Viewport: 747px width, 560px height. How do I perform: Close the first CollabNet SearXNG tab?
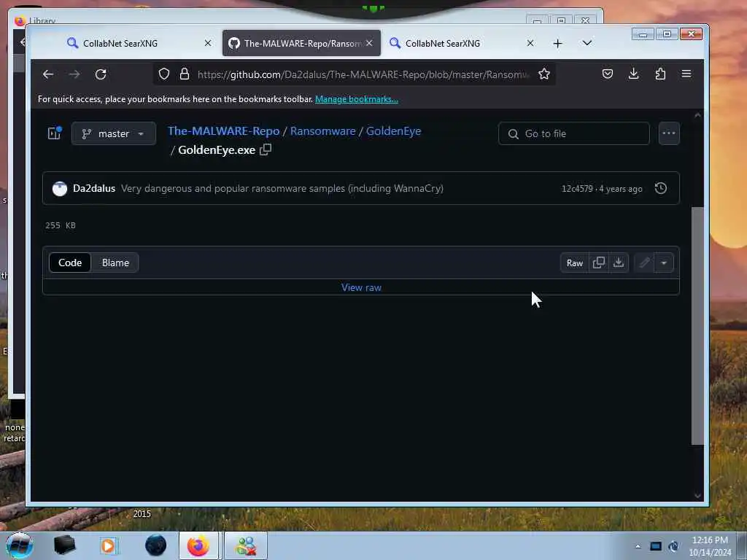click(208, 43)
